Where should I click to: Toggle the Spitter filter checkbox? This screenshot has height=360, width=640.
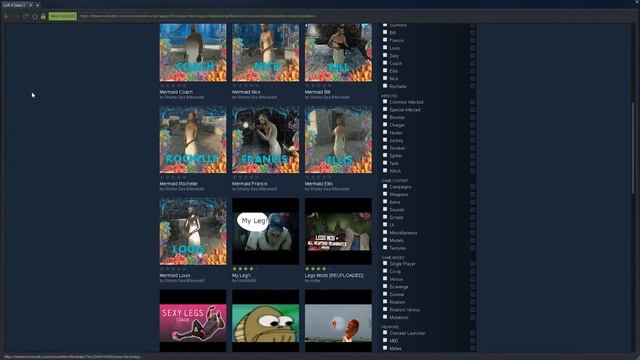click(385, 156)
